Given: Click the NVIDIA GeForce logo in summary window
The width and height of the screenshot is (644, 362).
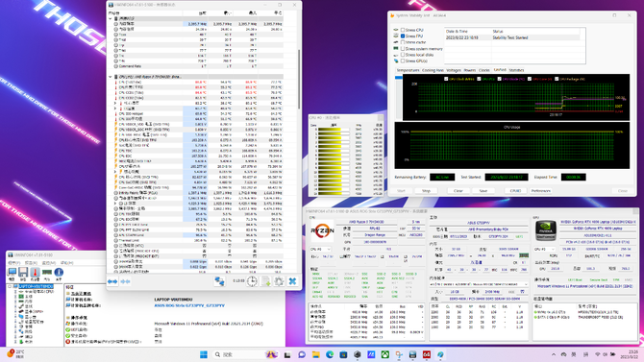Looking at the screenshot, I should pos(546,230).
